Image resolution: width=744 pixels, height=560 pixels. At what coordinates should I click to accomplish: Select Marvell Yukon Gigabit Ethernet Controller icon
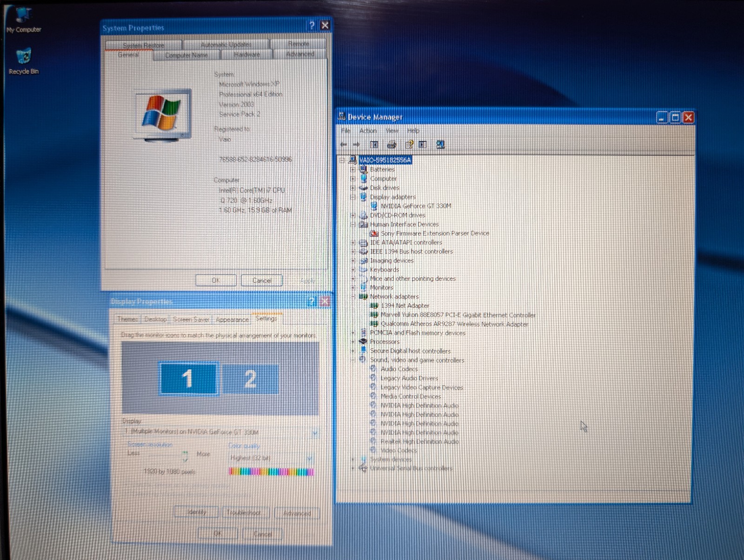(x=374, y=315)
